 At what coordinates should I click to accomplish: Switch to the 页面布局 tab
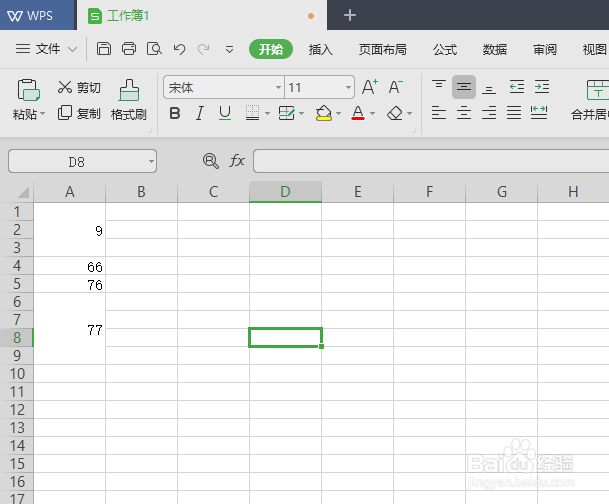382,49
